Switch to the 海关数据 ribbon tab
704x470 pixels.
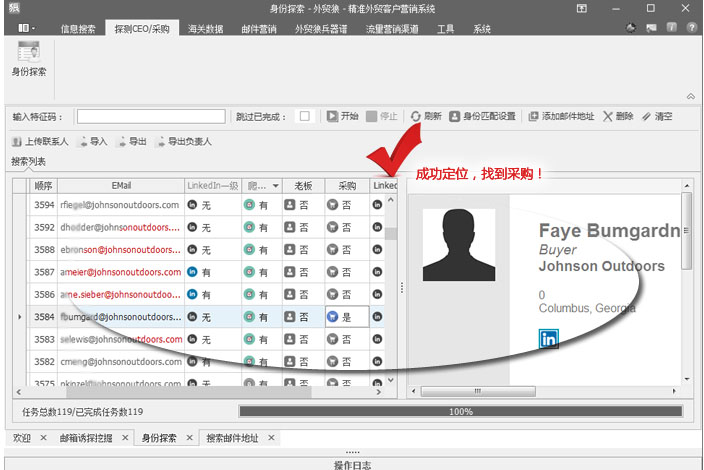pyautogui.click(x=207, y=29)
